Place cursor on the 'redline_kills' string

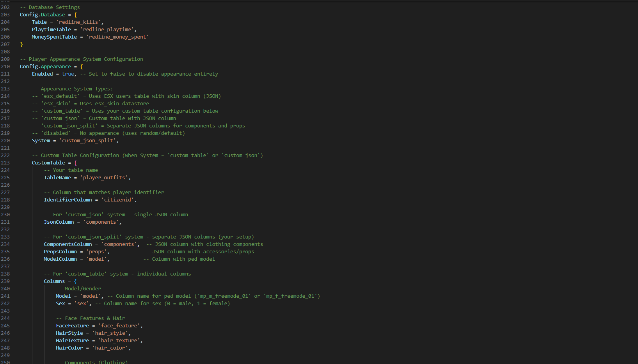click(x=78, y=22)
